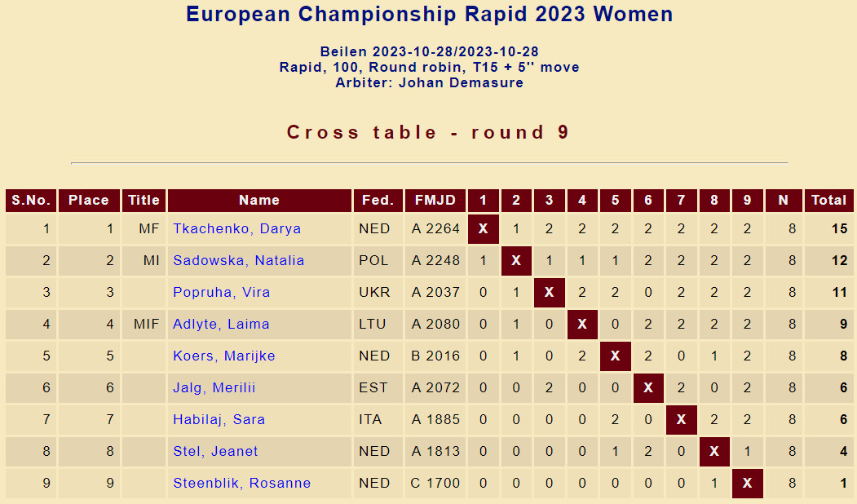This screenshot has height=504, width=857.
Task: Click the X cell in Tkachenko's row
Action: pyautogui.click(x=483, y=229)
